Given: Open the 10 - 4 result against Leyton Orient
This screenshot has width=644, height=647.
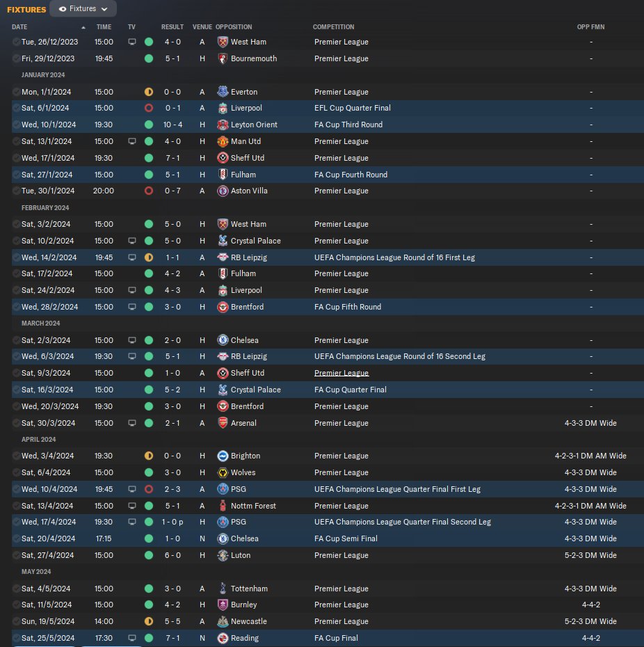Looking at the screenshot, I should pos(172,125).
